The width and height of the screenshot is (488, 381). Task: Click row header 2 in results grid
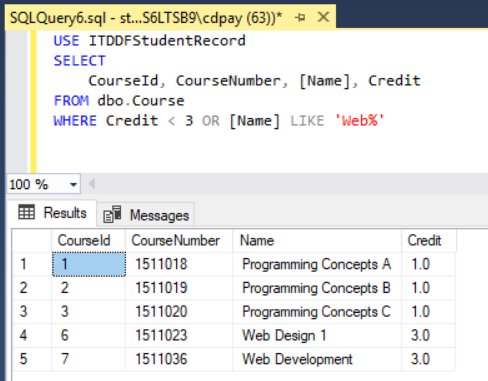coord(32,288)
